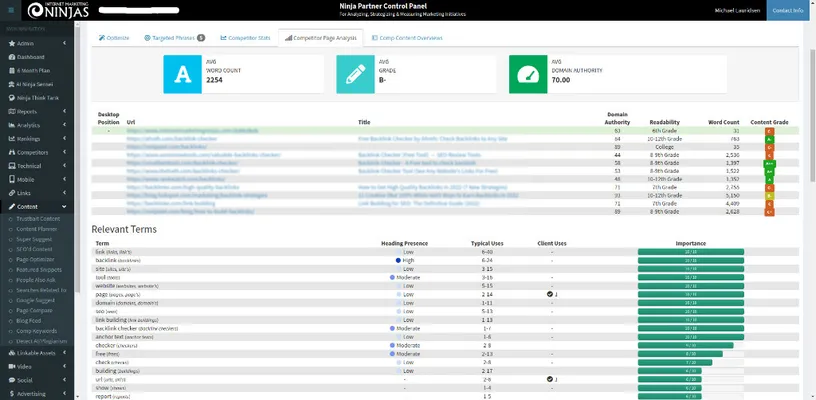The height and width of the screenshot is (400, 816).
Task: Switch to the Targeted Phrases tab
Action: click(174, 37)
